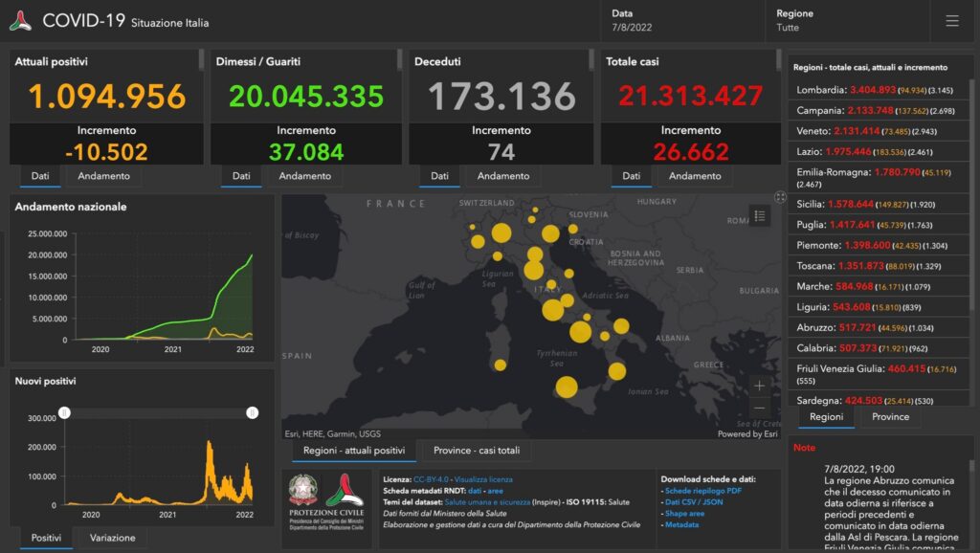Image resolution: width=980 pixels, height=553 pixels.
Task: Open the Visualizza licenza link
Action: (483, 480)
